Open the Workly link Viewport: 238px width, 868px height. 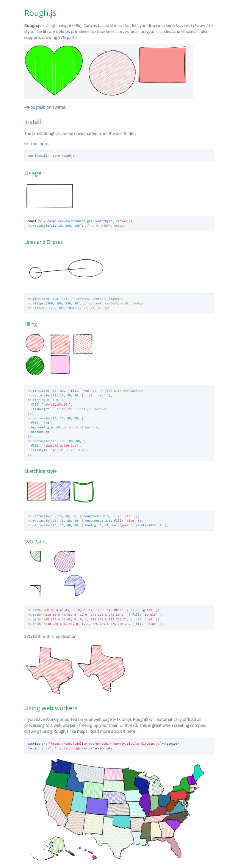(x=52, y=719)
